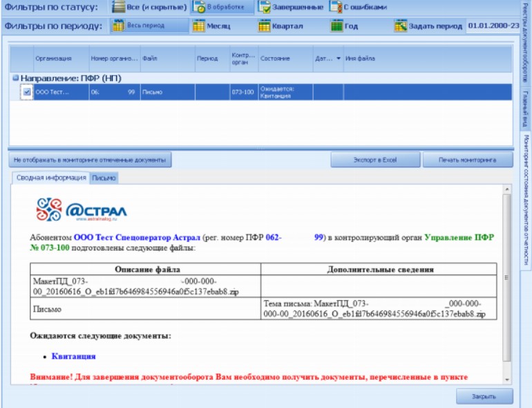Click the summary panel vertical scrollbar
This screenshot has width=532, height=408.
click(507, 277)
